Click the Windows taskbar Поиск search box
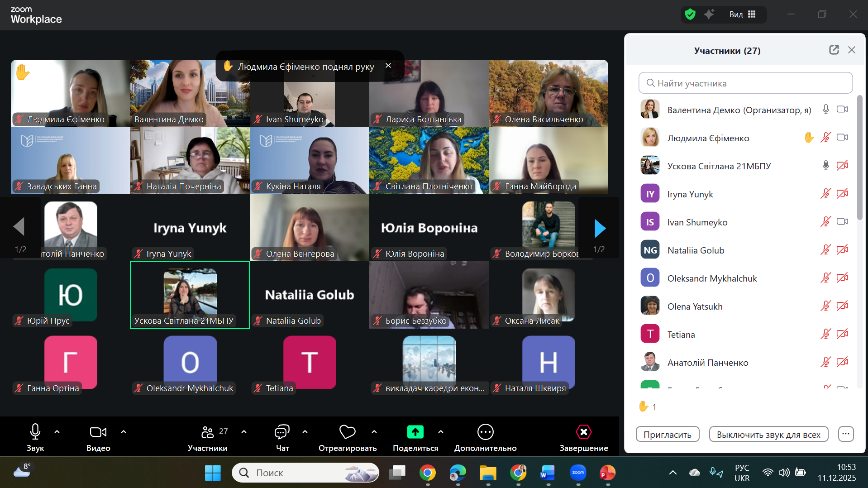The image size is (868, 488). (305, 473)
